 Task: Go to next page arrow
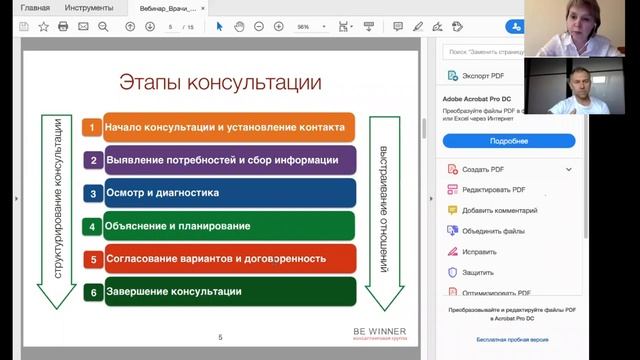pos(150,27)
